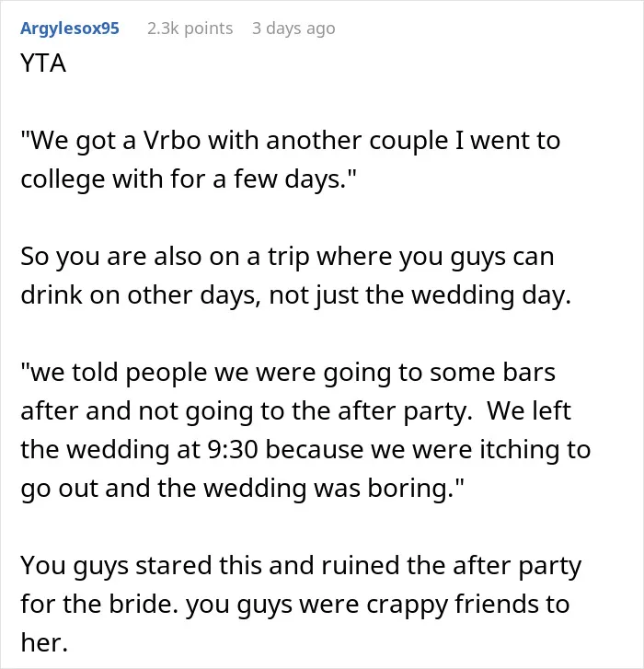Click the word Vrbo in the quote
Screen dimensions: 644x669
(172, 140)
